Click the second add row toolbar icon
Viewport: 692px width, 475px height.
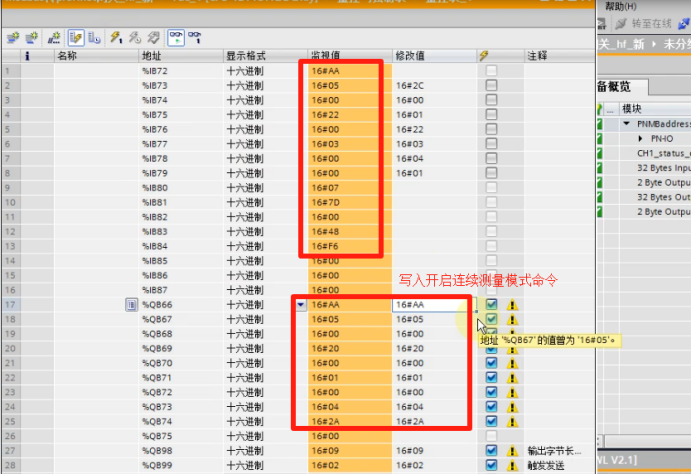tap(31, 38)
